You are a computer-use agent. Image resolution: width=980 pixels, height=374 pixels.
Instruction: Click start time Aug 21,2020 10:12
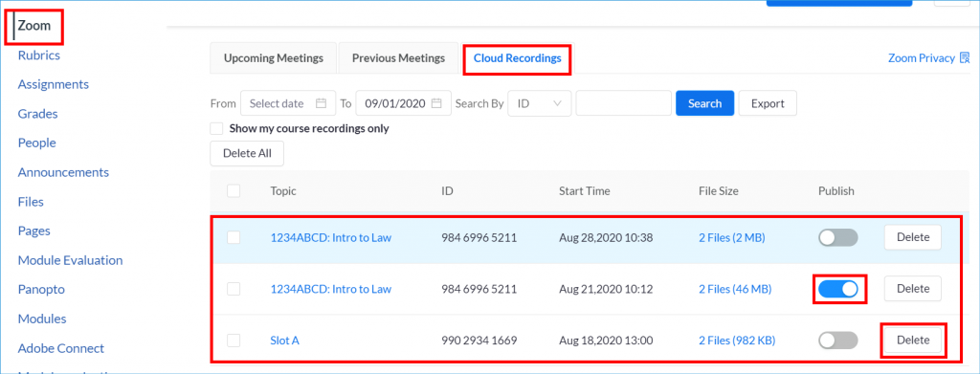[606, 289]
